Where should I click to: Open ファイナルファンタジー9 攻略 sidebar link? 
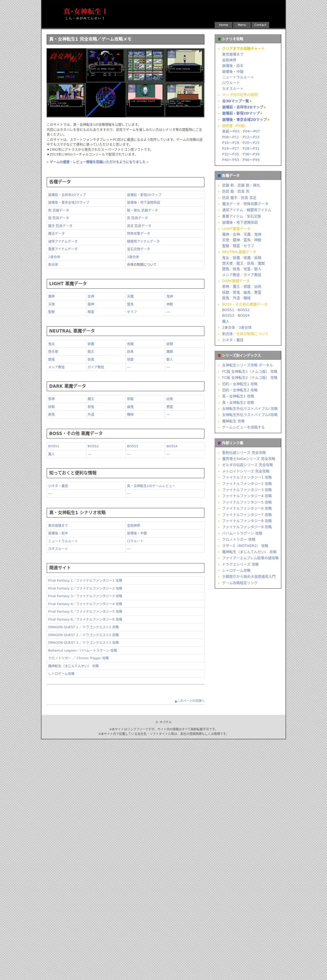coord(247,527)
